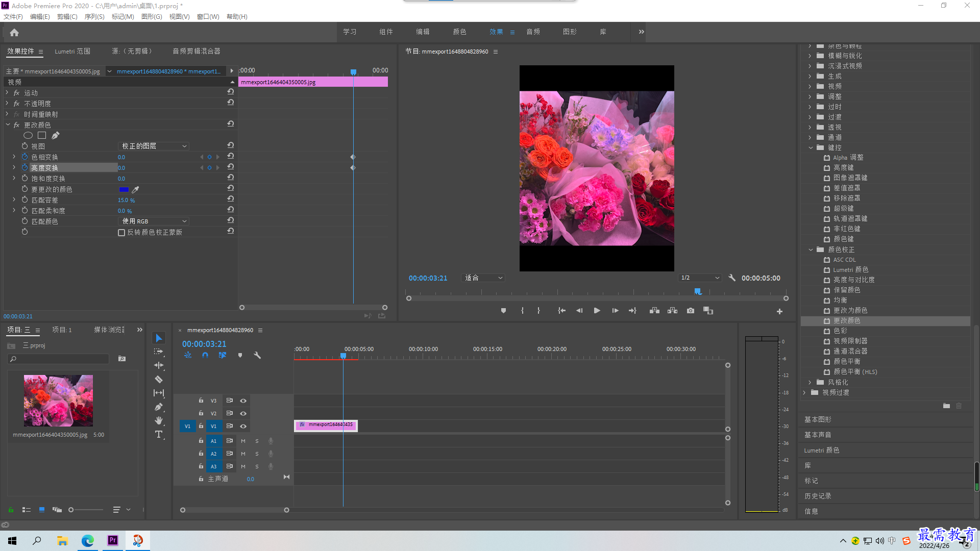Open 文件(F) menu
Screen dimensions: 980x551
[13, 16]
